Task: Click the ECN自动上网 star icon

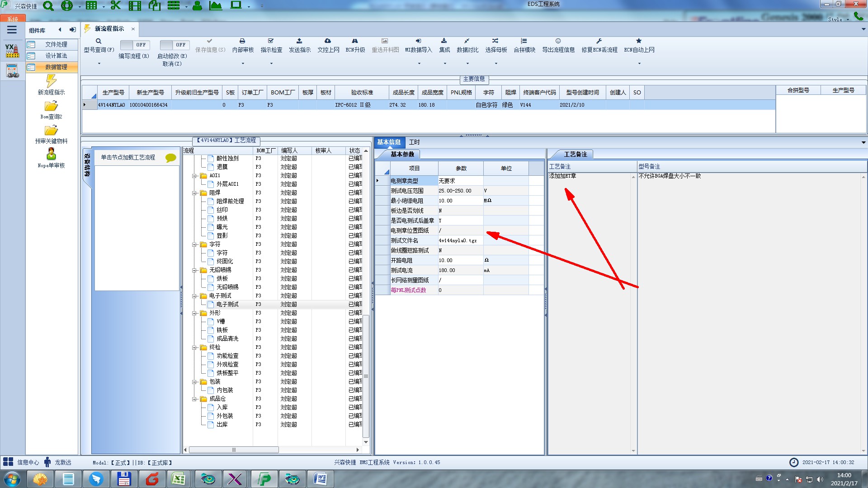Action: click(x=639, y=41)
